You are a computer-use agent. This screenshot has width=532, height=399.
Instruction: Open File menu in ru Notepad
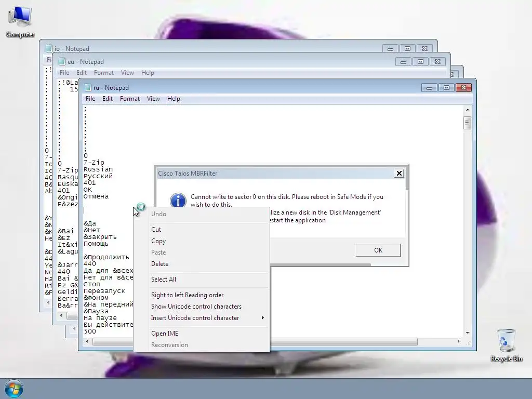tap(90, 99)
